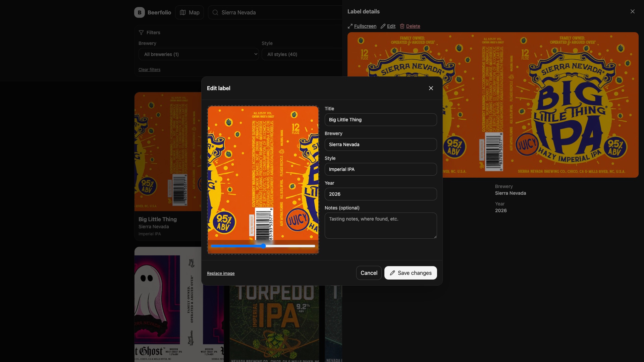The width and height of the screenshot is (644, 362).
Task: Click the search magnifier icon
Action: click(215, 12)
